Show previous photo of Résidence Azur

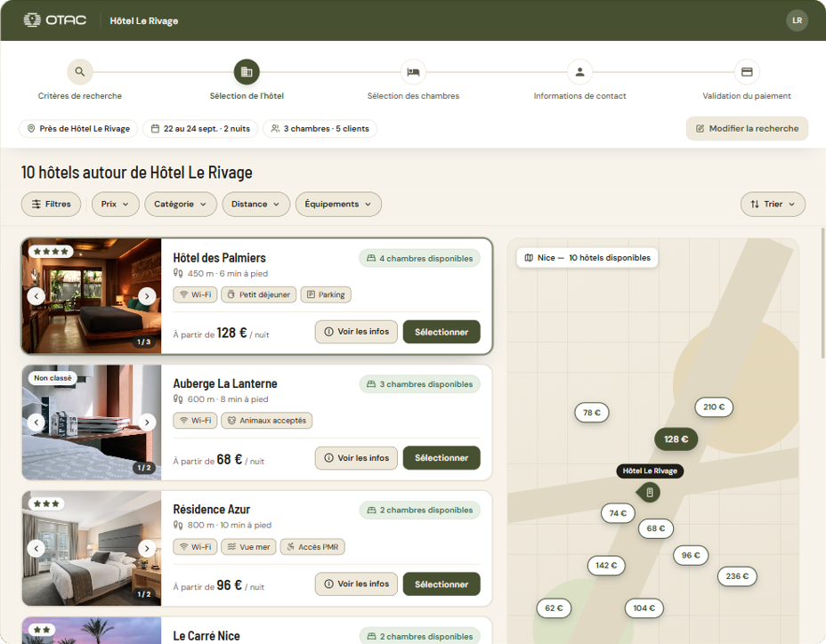coord(36,548)
